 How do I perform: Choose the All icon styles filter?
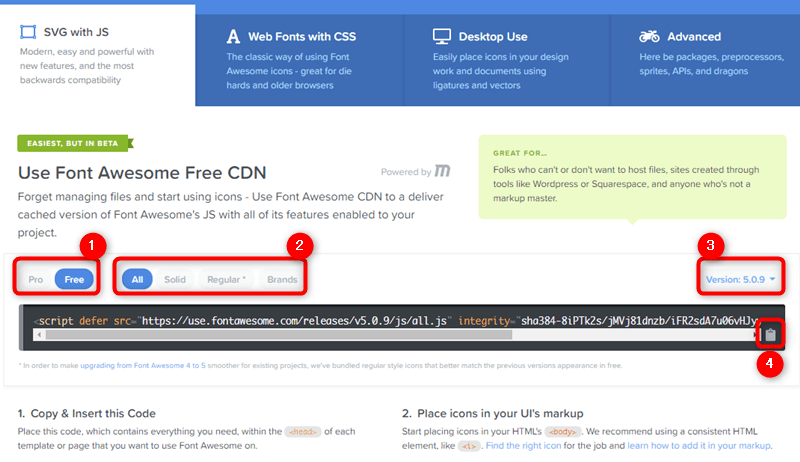click(x=137, y=279)
